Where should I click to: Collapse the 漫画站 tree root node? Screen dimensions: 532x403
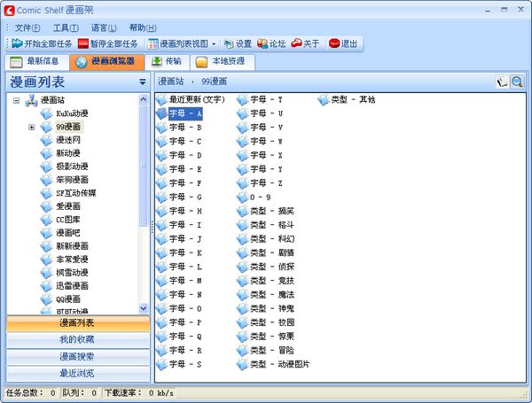tap(16, 101)
